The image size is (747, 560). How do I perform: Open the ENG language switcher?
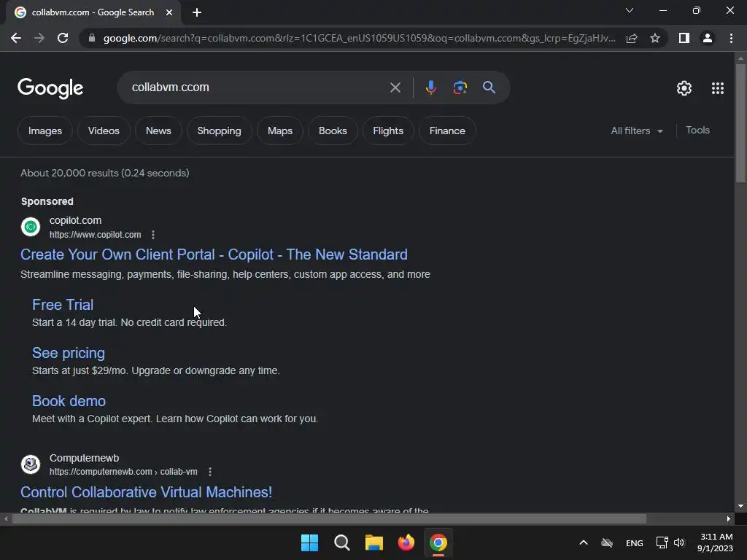click(x=634, y=542)
